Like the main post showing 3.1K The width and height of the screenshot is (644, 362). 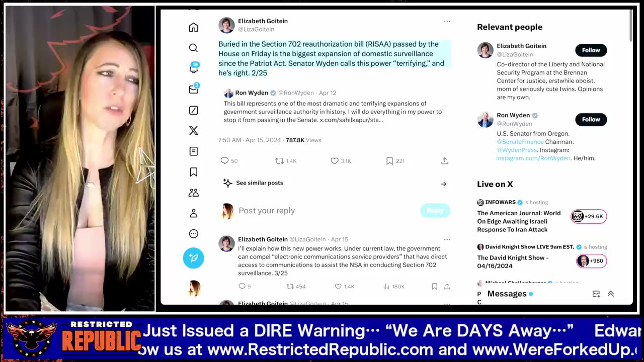341,161
